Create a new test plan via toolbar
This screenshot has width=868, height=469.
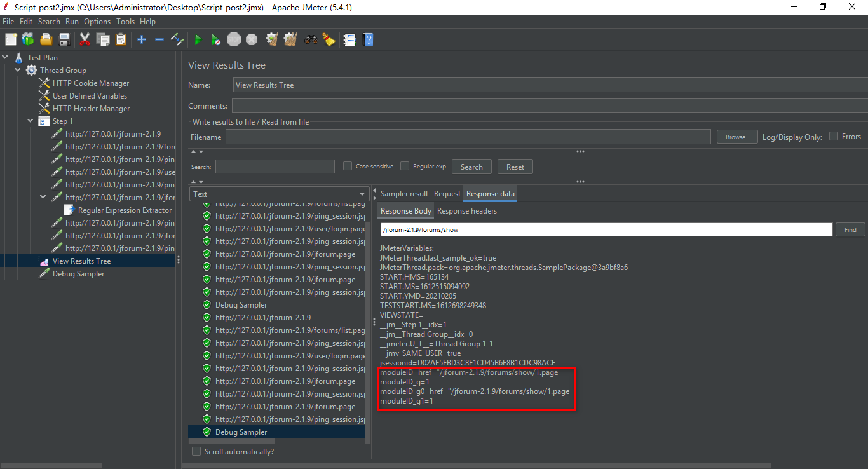click(x=11, y=39)
